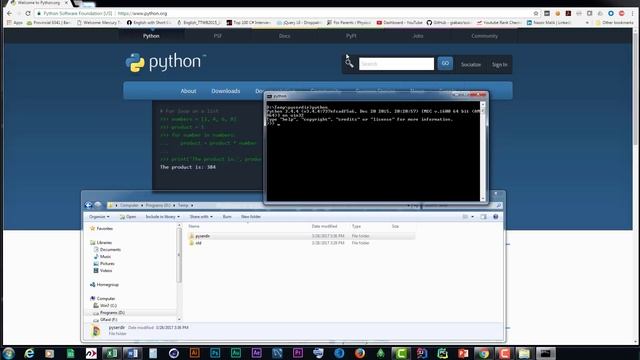Click the python.org search input field

pyautogui.click(x=396, y=64)
